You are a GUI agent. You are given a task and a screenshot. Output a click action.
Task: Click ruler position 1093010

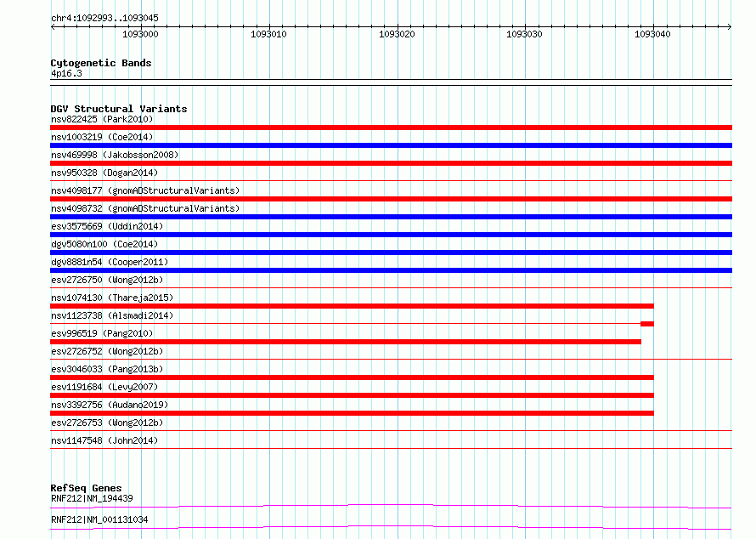(x=268, y=34)
